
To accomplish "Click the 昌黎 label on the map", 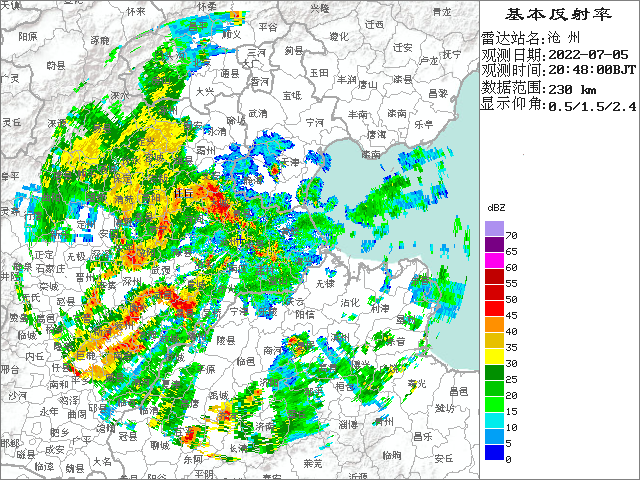I will point(437,92).
